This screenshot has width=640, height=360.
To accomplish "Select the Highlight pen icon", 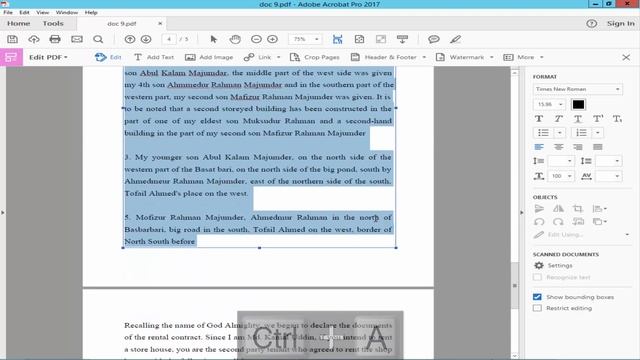I will 455,39.
